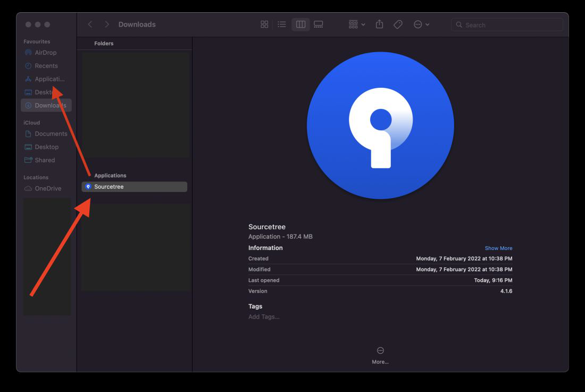This screenshot has height=392, width=585.
Task: Switch to column view
Action: click(x=300, y=24)
